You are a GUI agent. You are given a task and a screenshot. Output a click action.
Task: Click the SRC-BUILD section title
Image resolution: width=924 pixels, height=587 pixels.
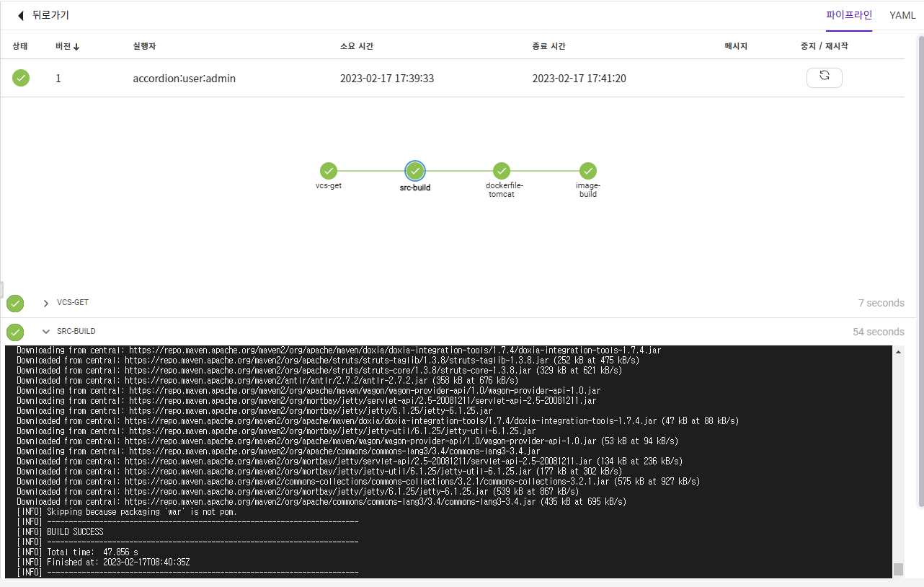[76, 332]
